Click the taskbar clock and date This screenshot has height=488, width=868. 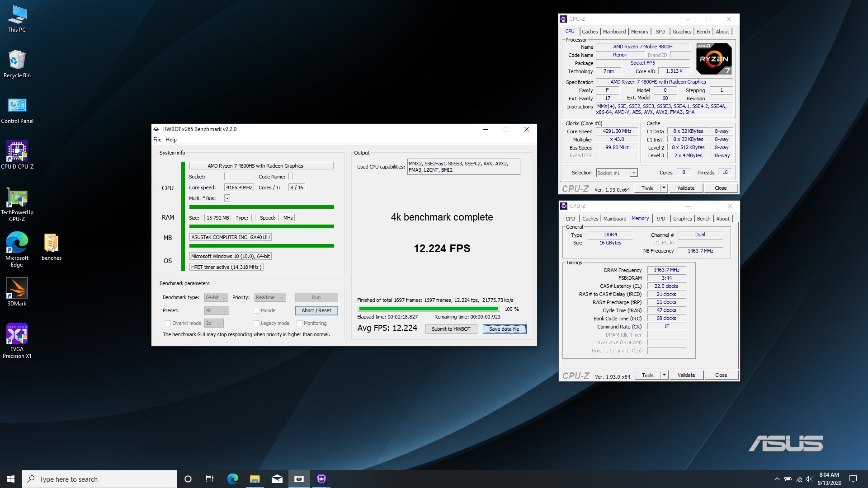(829, 479)
